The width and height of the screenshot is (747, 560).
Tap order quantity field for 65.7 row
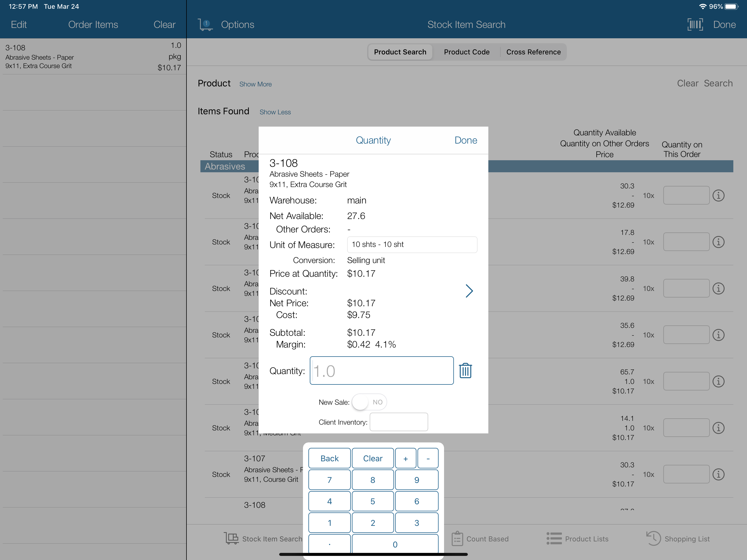click(686, 381)
